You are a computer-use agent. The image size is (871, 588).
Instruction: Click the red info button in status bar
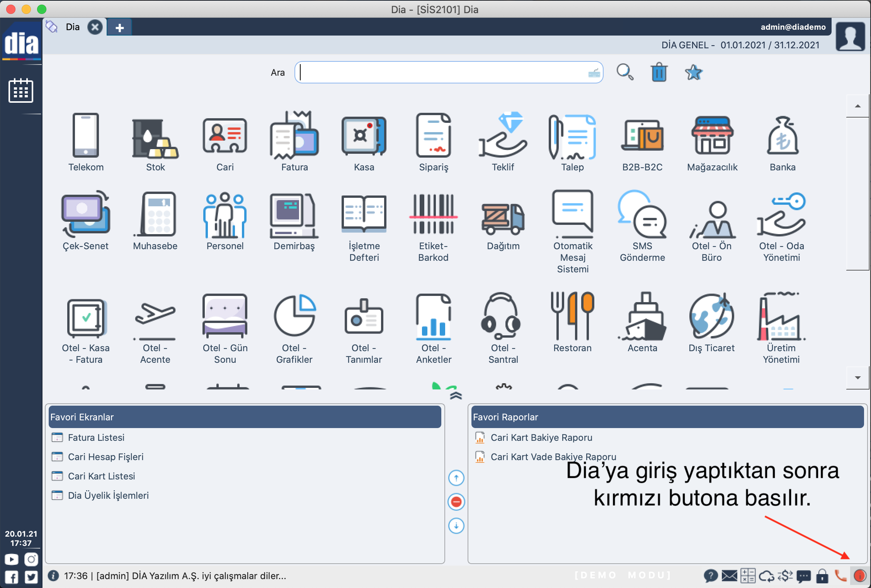tap(860, 576)
